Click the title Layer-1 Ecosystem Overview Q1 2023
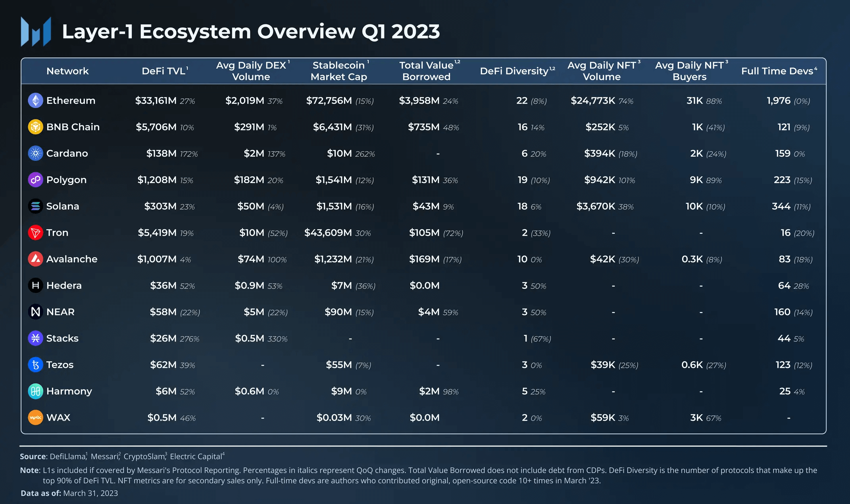 coord(251,32)
